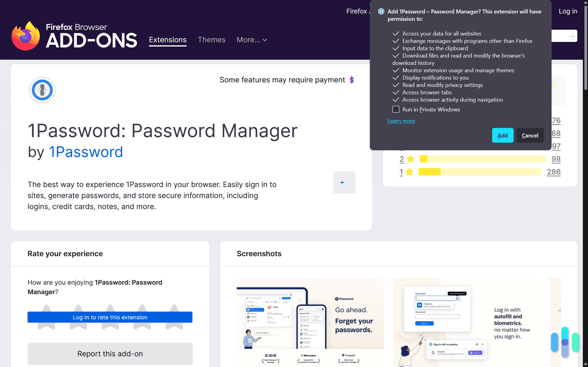This screenshot has width=588, height=367.
Task: Click the 2-star rating bar
Action: click(x=482, y=159)
